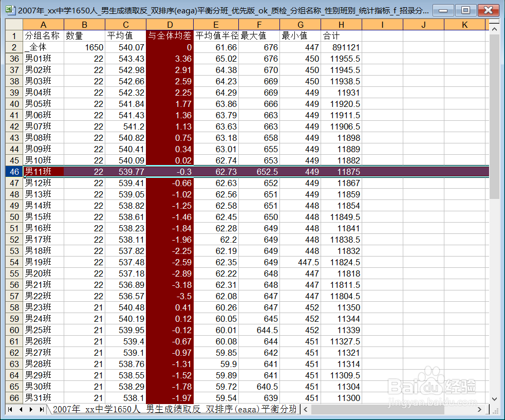This screenshot has width=505, height=420.
Task: Click header cell 与全体均差
Action: point(170,36)
